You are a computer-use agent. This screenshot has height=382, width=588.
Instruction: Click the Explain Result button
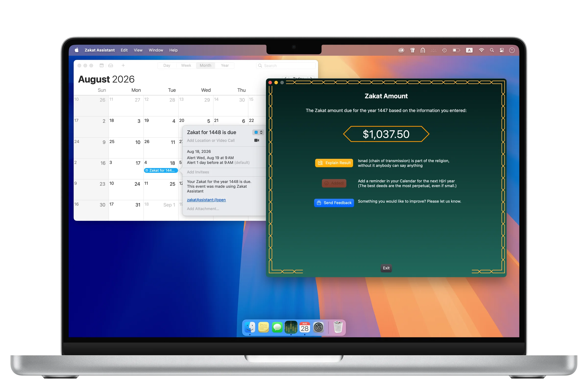tap(334, 163)
